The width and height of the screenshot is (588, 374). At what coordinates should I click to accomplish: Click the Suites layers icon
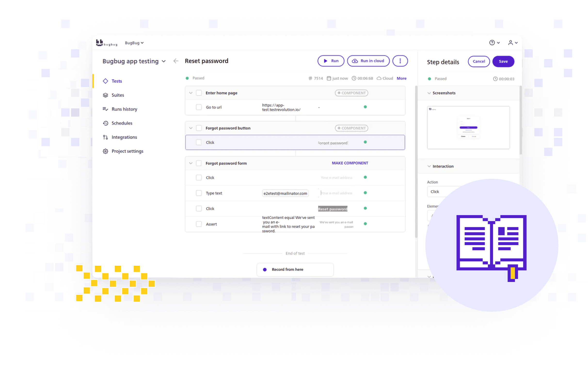(x=105, y=95)
